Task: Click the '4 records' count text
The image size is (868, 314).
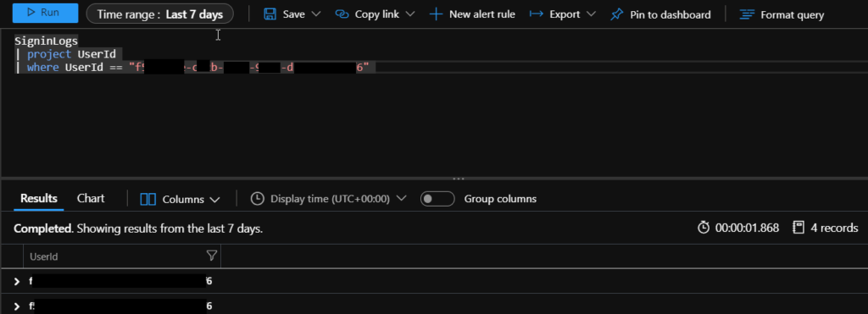Action: [834, 228]
